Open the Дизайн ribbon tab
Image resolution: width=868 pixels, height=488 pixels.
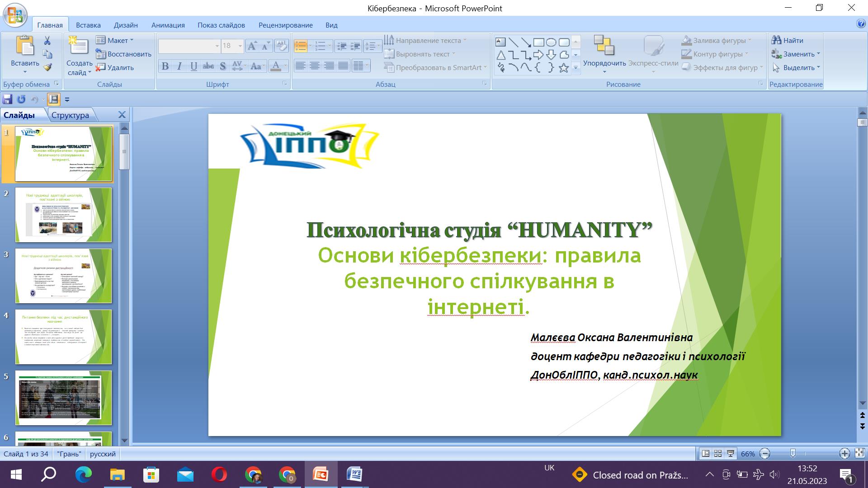pyautogui.click(x=126, y=25)
